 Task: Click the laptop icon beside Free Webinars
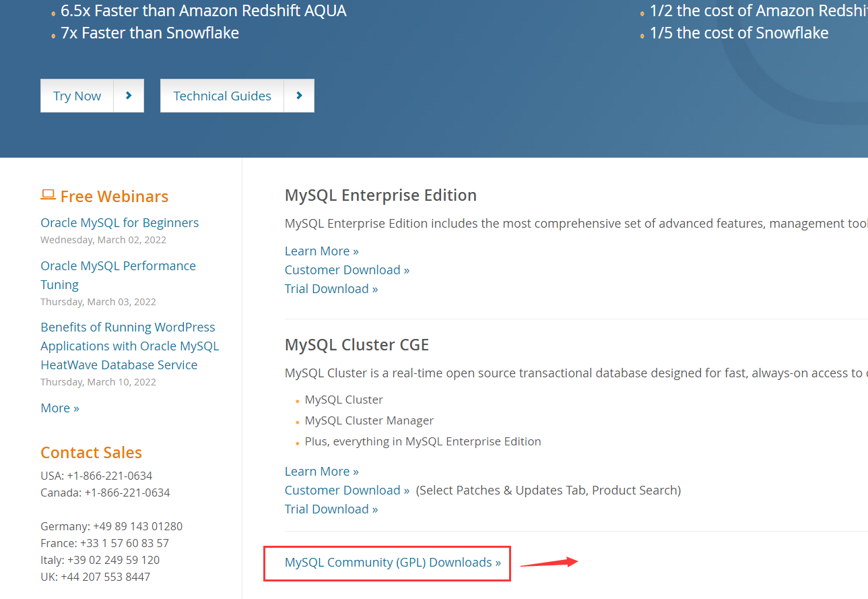tap(48, 195)
